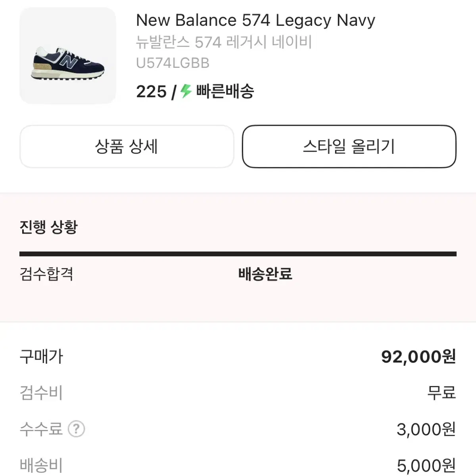This screenshot has width=476, height=476.
Task: Select the Korean product name 뉴발란스 574 레거시 네이비
Action: tap(224, 42)
